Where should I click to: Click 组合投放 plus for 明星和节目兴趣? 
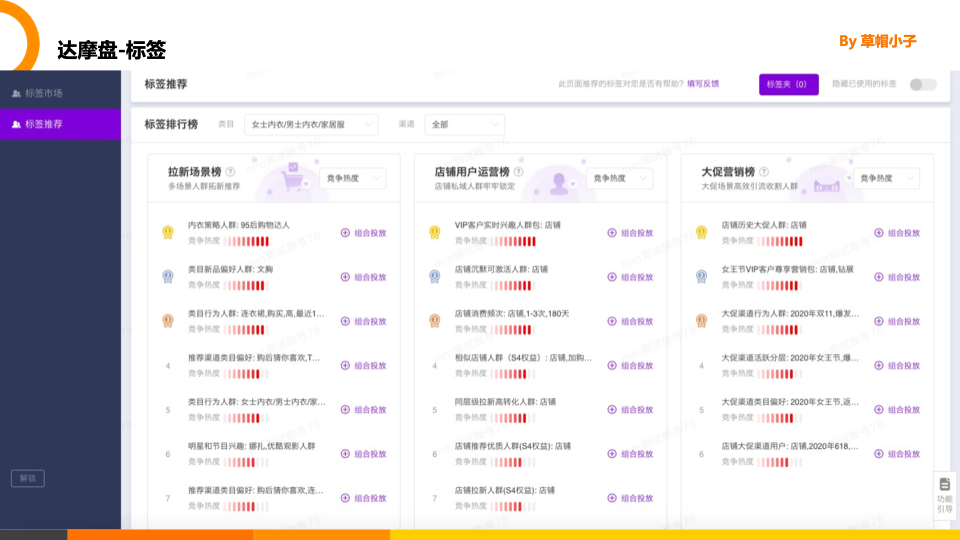[345, 454]
